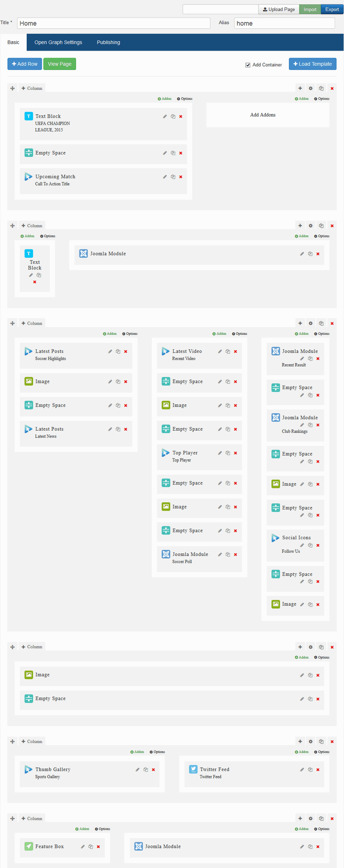Click the Import button

pyautogui.click(x=310, y=9)
